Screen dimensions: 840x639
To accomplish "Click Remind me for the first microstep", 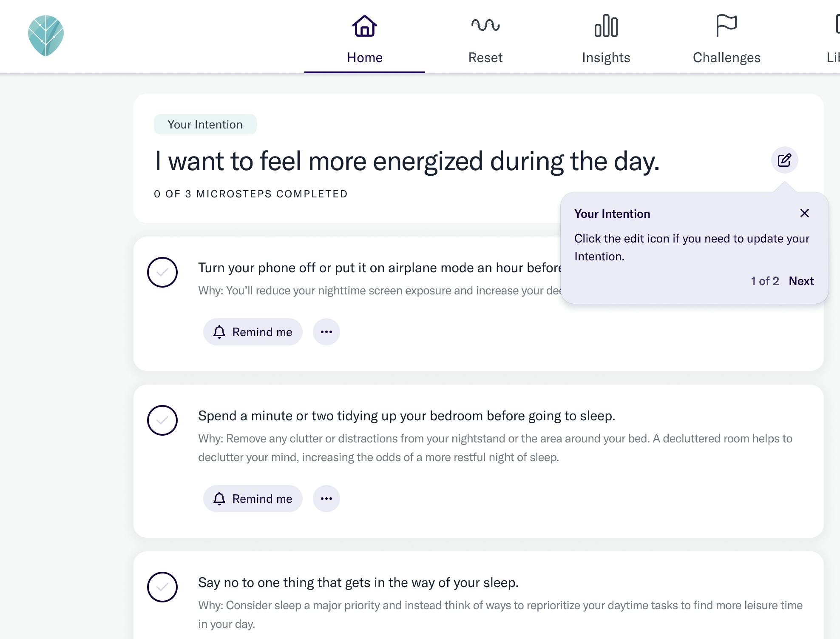I will [x=253, y=331].
